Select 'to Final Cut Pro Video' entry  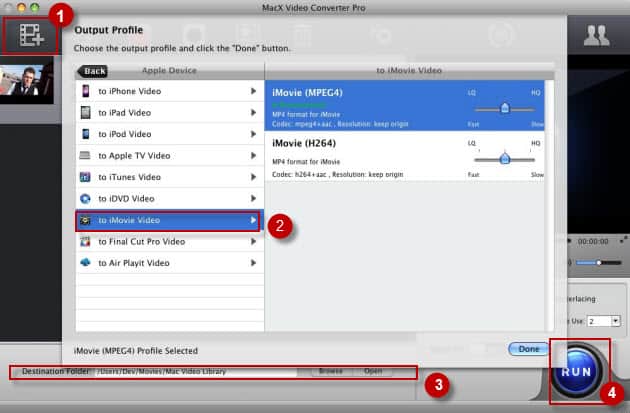coord(170,241)
